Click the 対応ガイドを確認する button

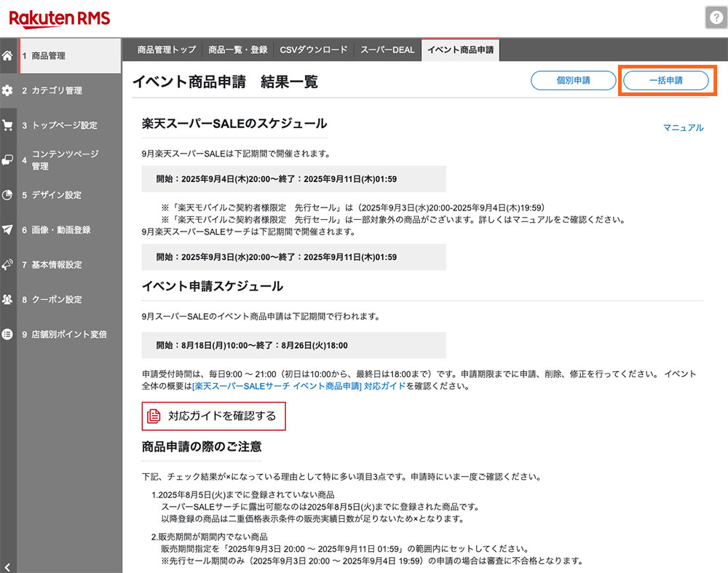[x=213, y=416]
